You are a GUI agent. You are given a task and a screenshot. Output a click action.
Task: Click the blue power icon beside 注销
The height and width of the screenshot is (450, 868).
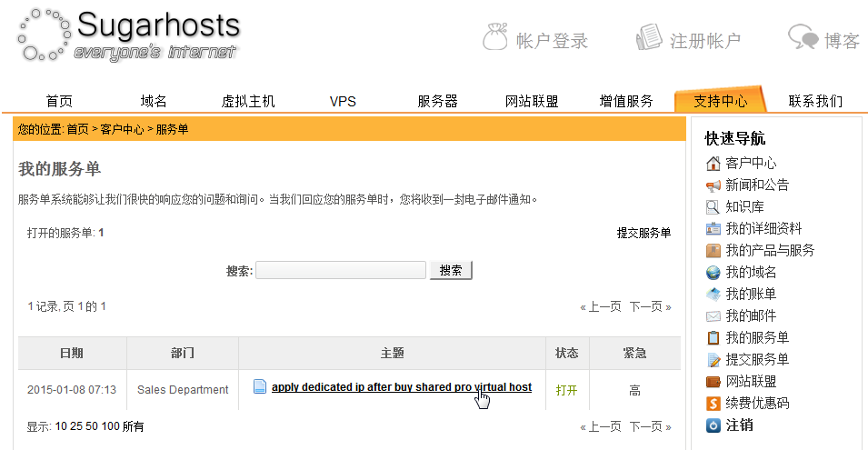[713, 425]
